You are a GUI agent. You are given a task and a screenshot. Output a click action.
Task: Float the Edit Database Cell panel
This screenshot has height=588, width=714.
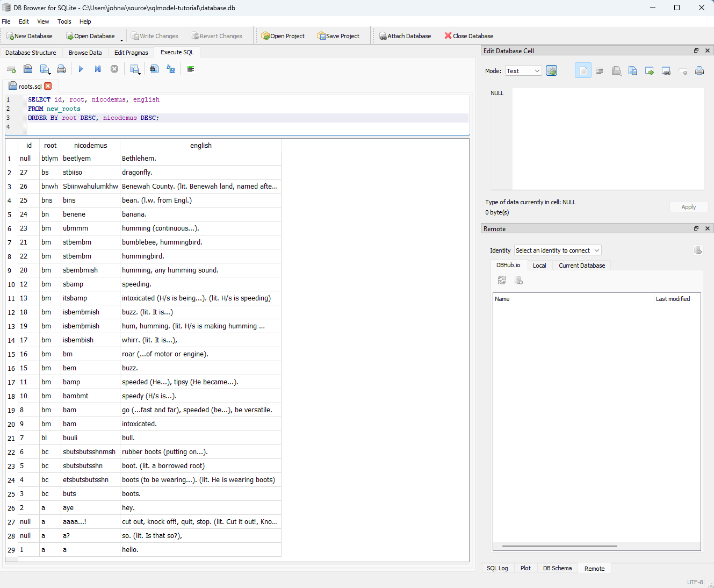pyautogui.click(x=696, y=51)
